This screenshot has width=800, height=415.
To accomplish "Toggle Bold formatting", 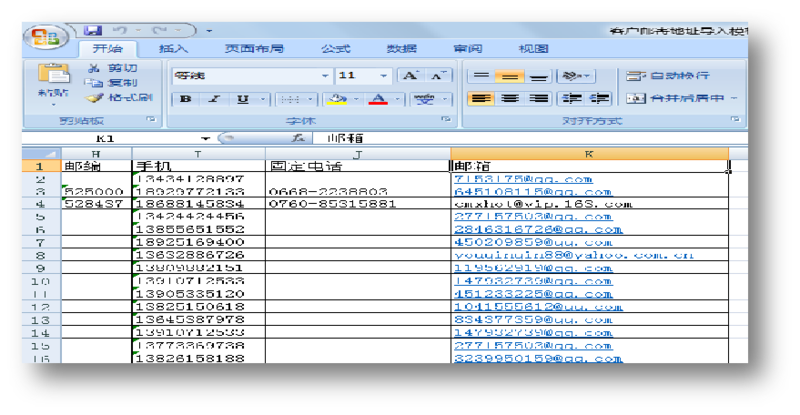I will pos(186,99).
